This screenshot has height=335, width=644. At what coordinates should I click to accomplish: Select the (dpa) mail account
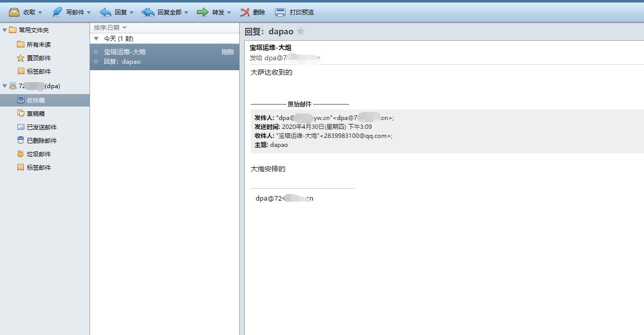(x=39, y=86)
